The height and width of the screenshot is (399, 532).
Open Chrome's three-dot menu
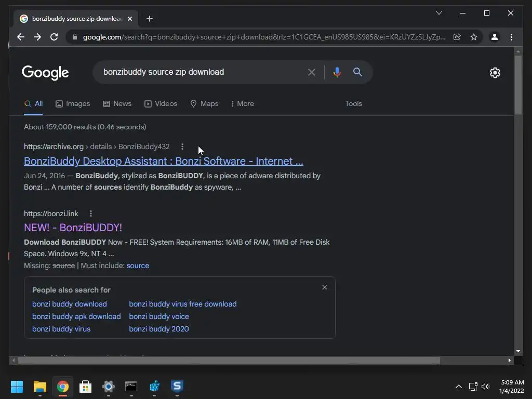[x=511, y=37]
